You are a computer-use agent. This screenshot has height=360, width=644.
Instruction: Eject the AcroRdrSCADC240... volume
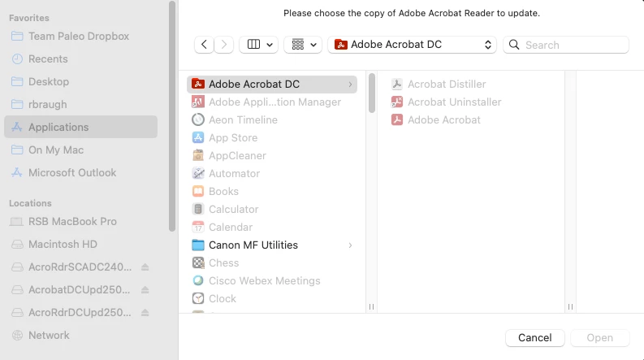tap(145, 267)
